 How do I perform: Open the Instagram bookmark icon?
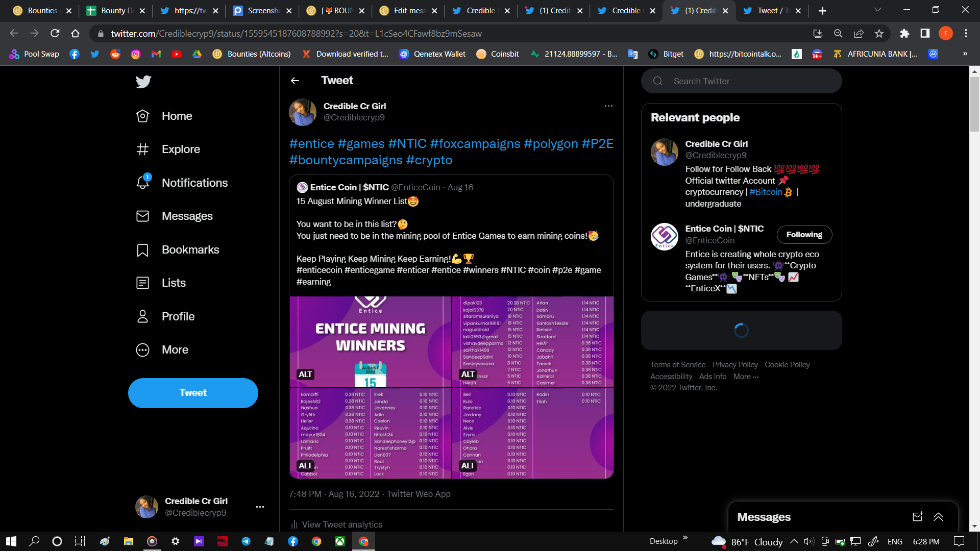tap(136, 54)
